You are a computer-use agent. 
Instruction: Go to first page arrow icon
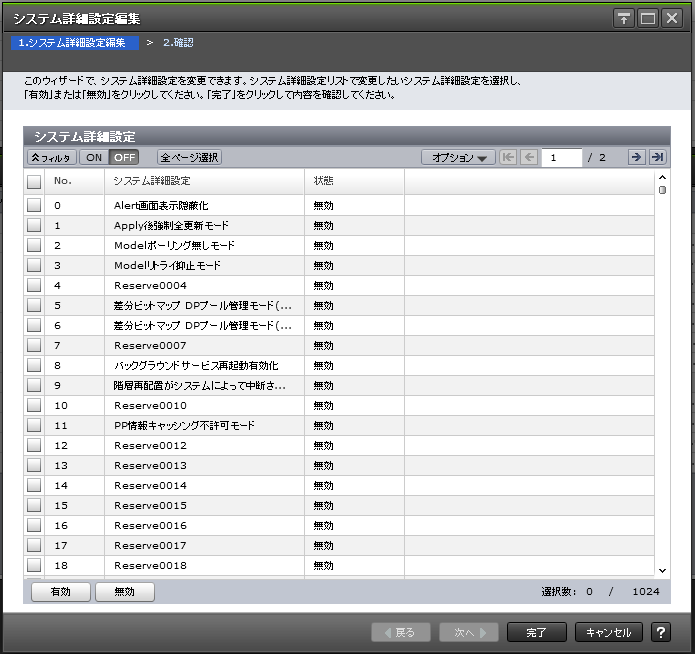508,157
